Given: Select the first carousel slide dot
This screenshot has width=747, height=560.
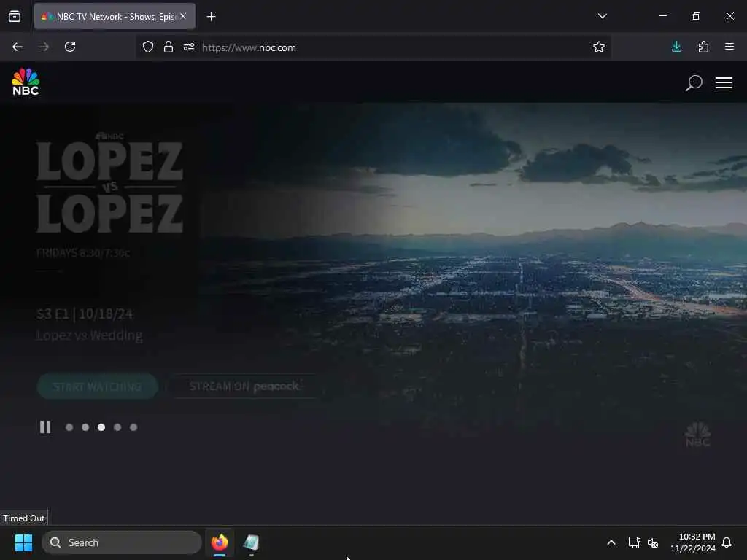Looking at the screenshot, I should pos(69,427).
